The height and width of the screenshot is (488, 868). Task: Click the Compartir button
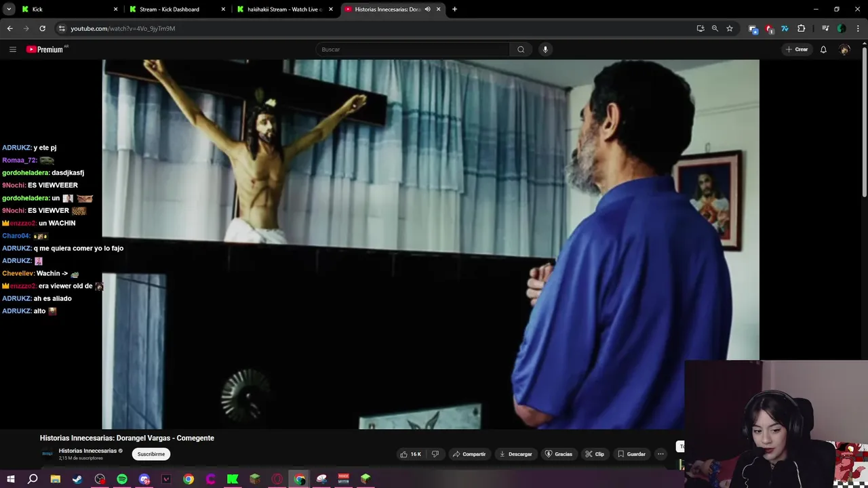click(469, 454)
